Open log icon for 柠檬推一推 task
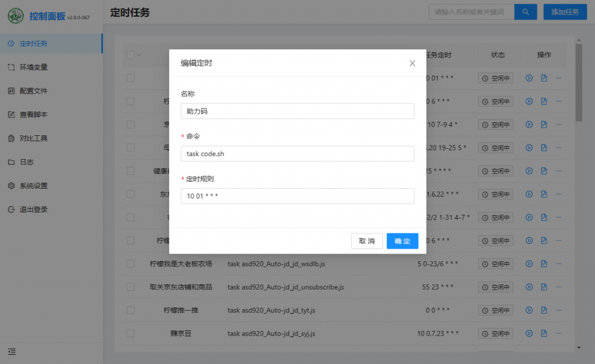Viewport: 595px width, 364px height. pyautogui.click(x=544, y=311)
